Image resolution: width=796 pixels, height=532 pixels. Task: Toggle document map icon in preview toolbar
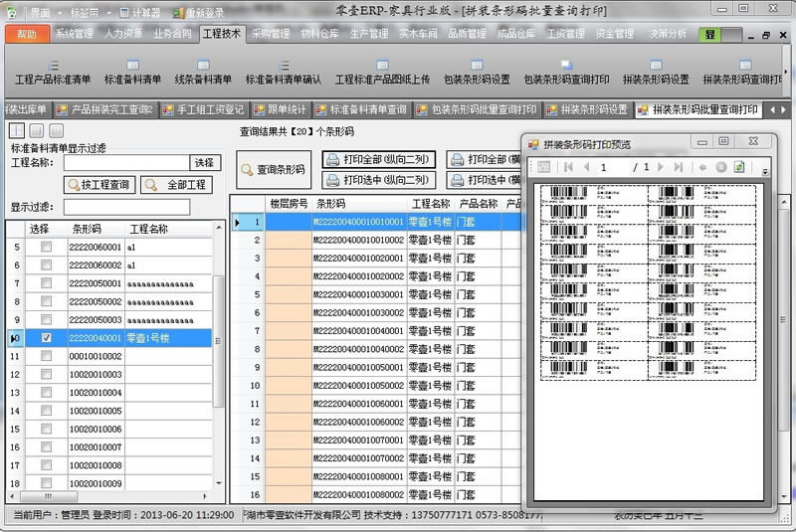543,167
